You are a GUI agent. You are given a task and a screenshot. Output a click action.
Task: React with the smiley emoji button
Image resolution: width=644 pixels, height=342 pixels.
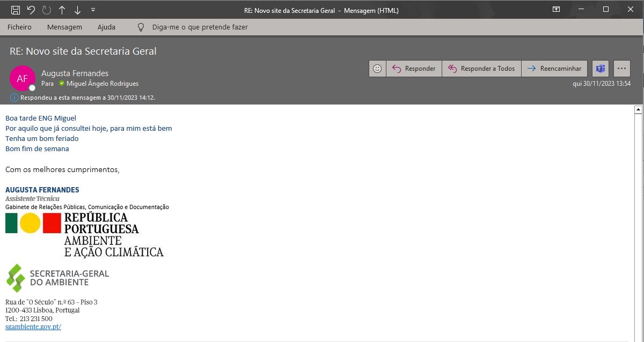click(377, 69)
